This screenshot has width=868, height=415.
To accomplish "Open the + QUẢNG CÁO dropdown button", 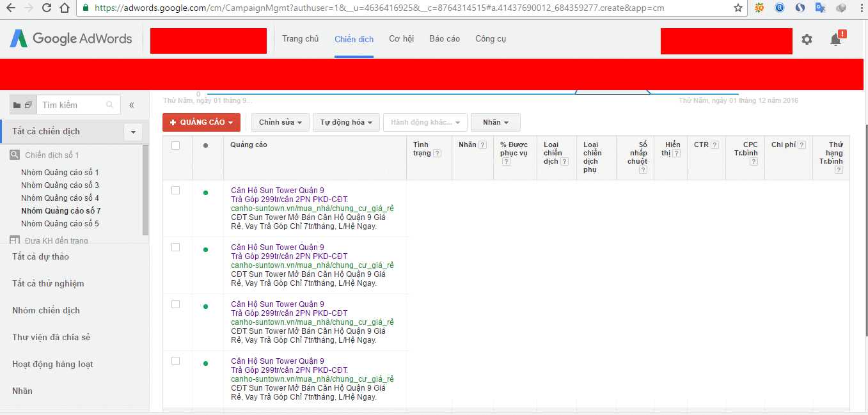I will (201, 122).
